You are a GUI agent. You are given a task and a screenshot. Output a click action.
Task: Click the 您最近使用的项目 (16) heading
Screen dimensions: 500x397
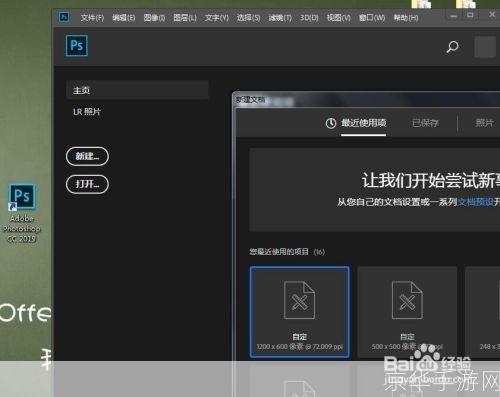pos(287,252)
